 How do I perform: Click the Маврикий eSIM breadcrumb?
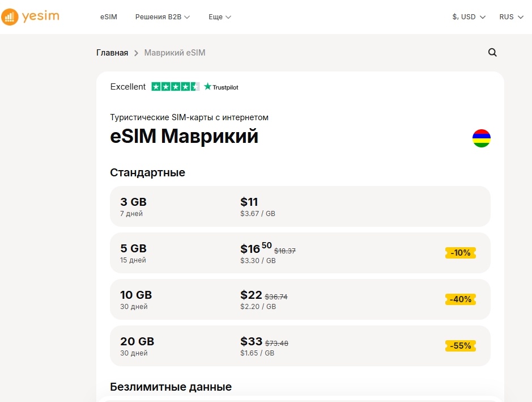(x=175, y=53)
